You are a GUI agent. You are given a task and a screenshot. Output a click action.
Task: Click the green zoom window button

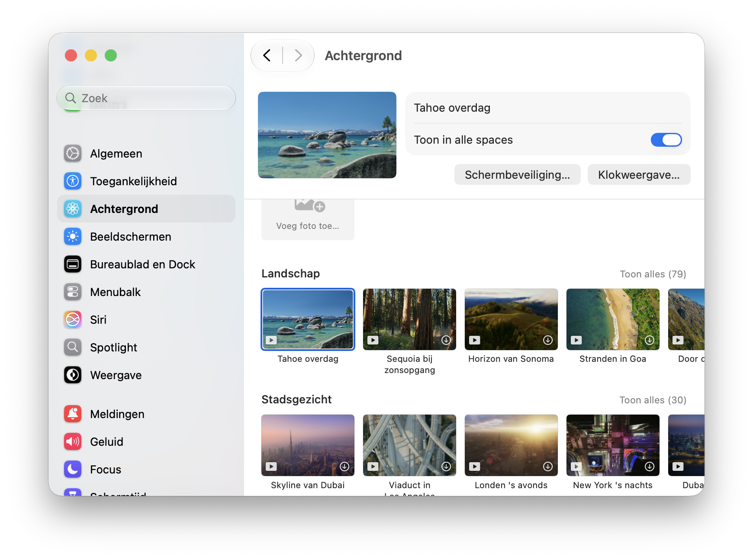111,55
